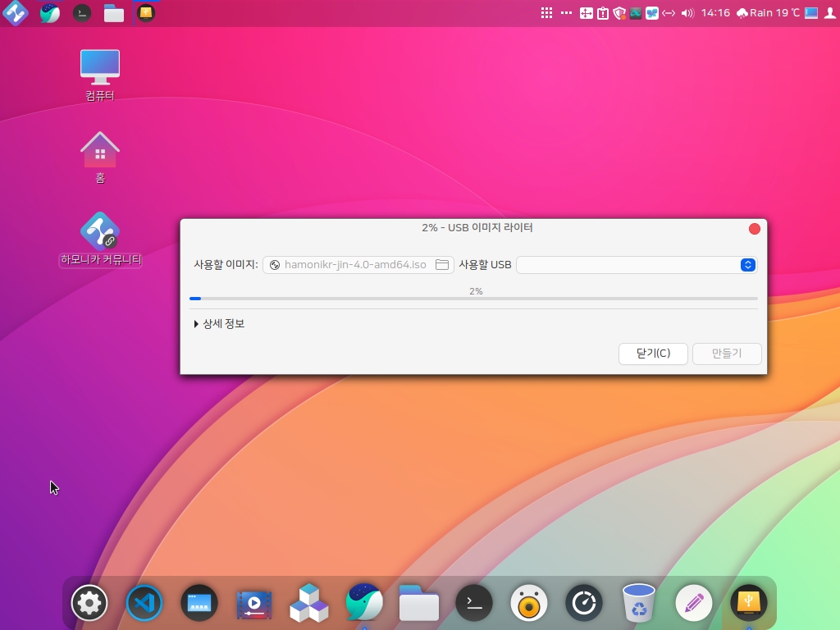Click the 14:16 clock in panel

tap(715, 13)
